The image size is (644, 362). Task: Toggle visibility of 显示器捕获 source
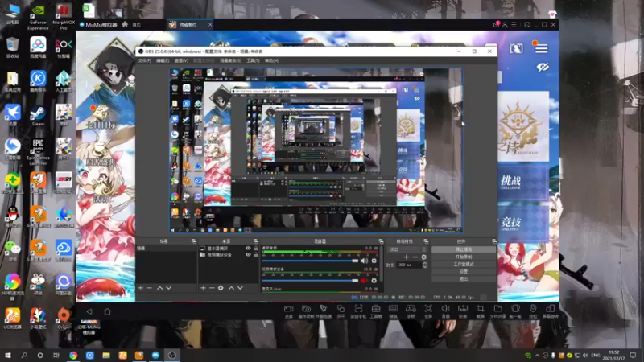click(x=248, y=249)
